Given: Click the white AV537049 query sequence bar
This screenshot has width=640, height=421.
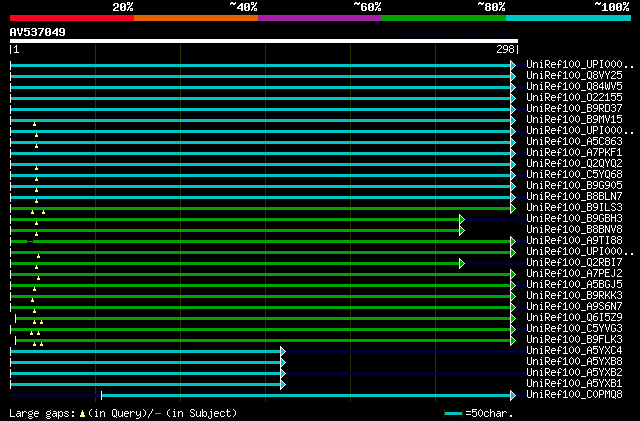Looking at the screenshot, I should [x=264, y=41].
